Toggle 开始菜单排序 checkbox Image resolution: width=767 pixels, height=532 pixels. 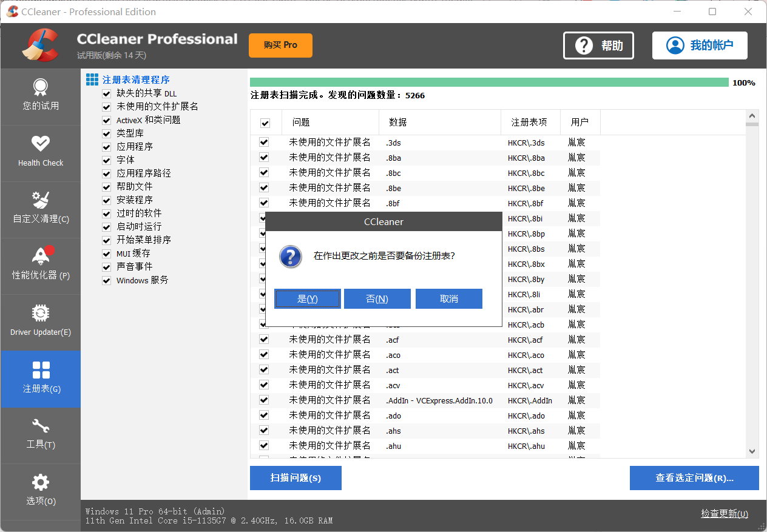pyautogui.click(x=106, y=241)
